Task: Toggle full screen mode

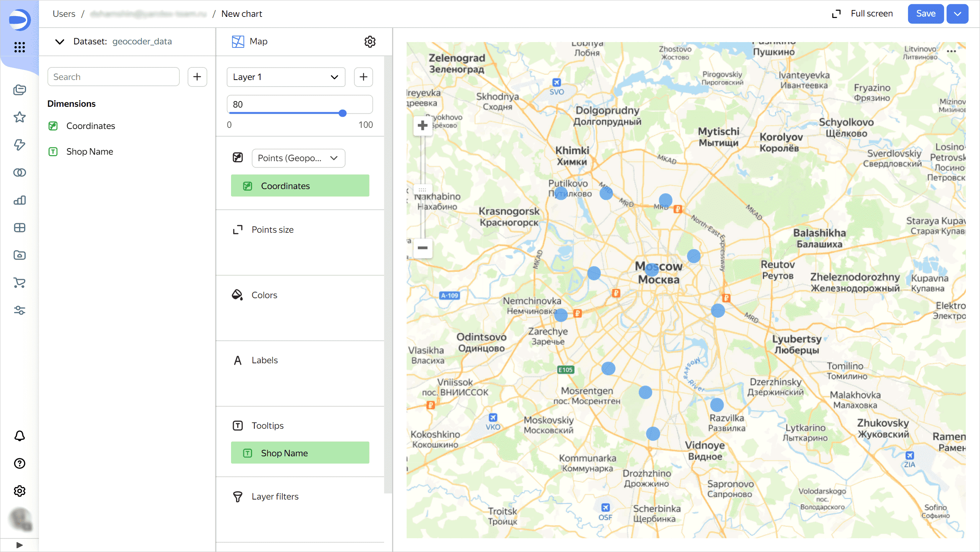Action: coord(862,14)
